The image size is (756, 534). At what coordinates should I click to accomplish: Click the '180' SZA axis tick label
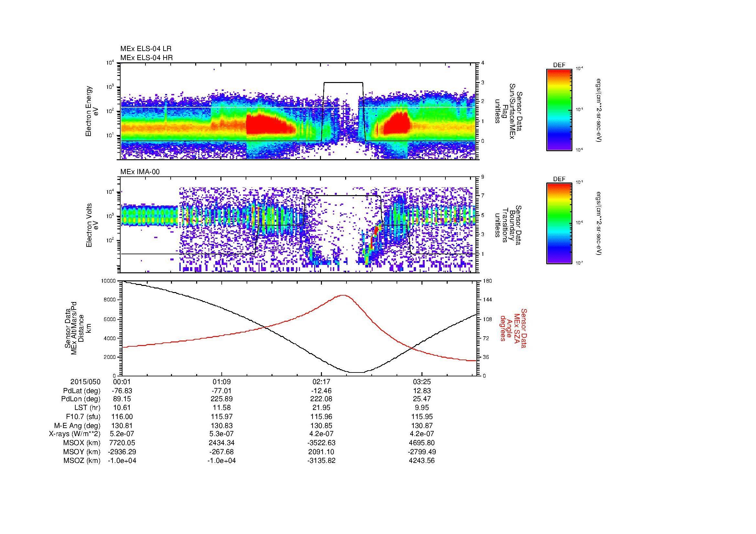click(x=488, y=281)
